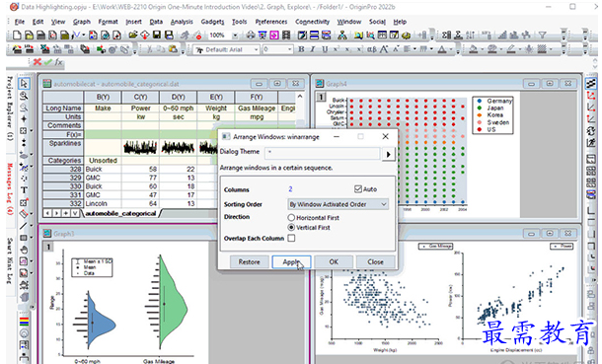
Task: Click the data filter funnel icon
Action: [542, 36]
